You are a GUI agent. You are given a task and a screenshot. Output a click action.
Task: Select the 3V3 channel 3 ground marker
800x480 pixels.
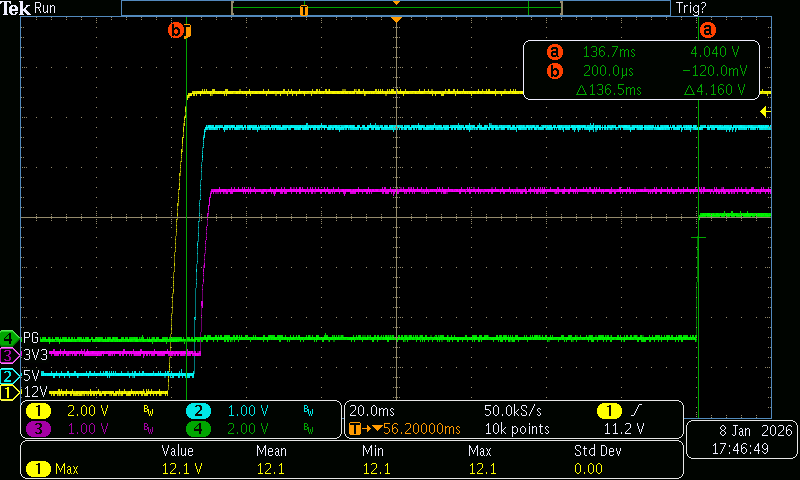point(9,354)
